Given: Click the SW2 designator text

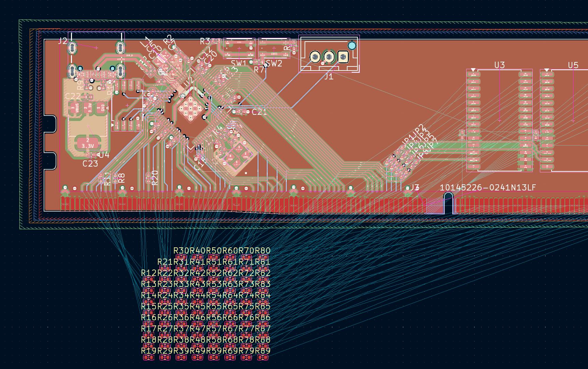Looking at the screenshot, I should click(274, 64).
